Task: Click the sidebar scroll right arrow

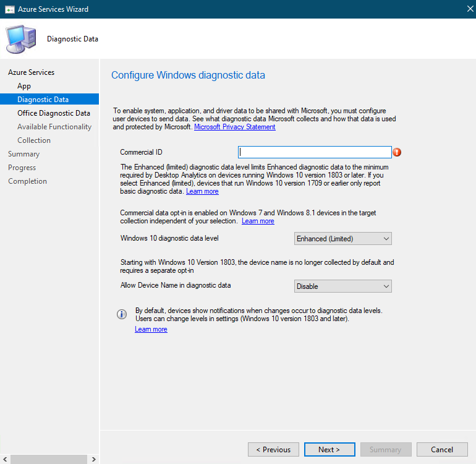Action: (x=93, y=459)
